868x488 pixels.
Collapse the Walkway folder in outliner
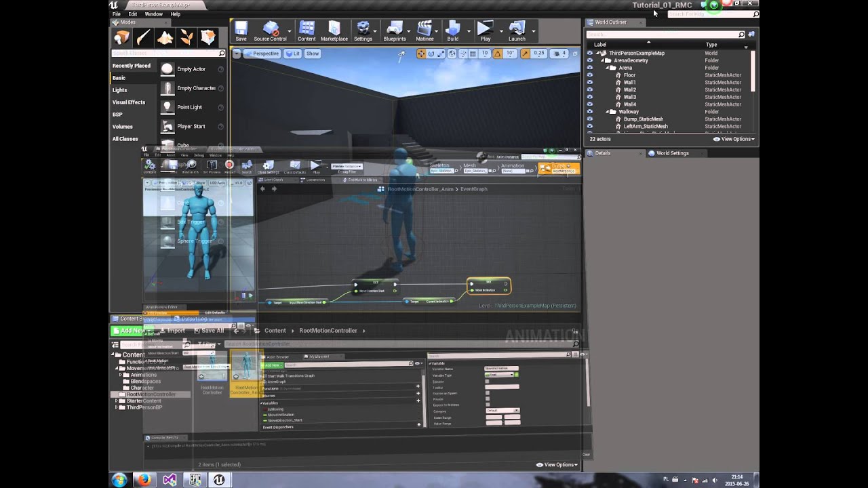pyautogui.click(x=608, y=112)
